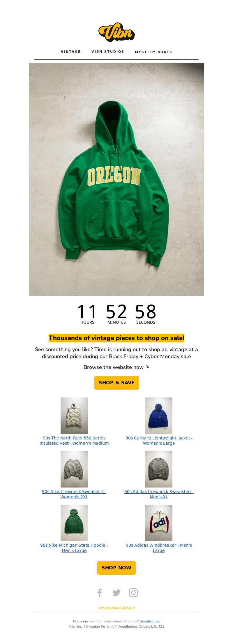The image size is (233, 644).
Task: Open the VIBN STUDIOS menu item
Action: 108,52
